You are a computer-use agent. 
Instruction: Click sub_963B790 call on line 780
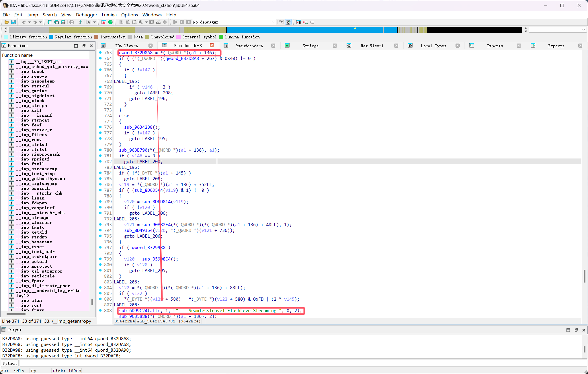(133, 150)
